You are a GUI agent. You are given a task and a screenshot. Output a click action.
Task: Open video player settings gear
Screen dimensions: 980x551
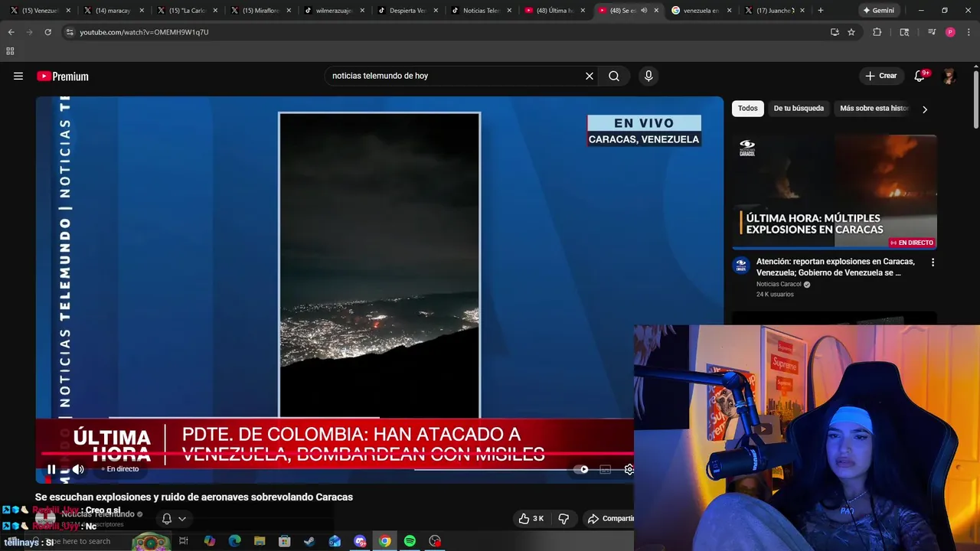(x=629, y=469)
